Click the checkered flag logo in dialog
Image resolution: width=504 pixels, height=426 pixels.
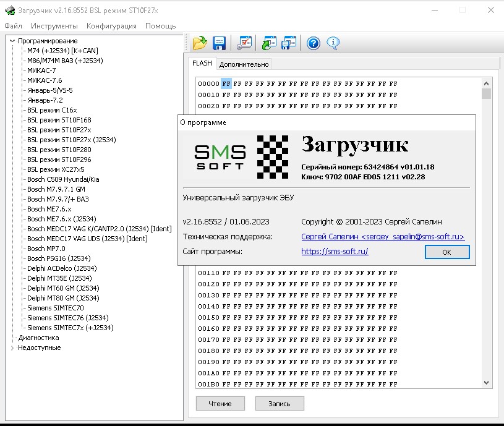pyautogui.click(x=273, y=156)
